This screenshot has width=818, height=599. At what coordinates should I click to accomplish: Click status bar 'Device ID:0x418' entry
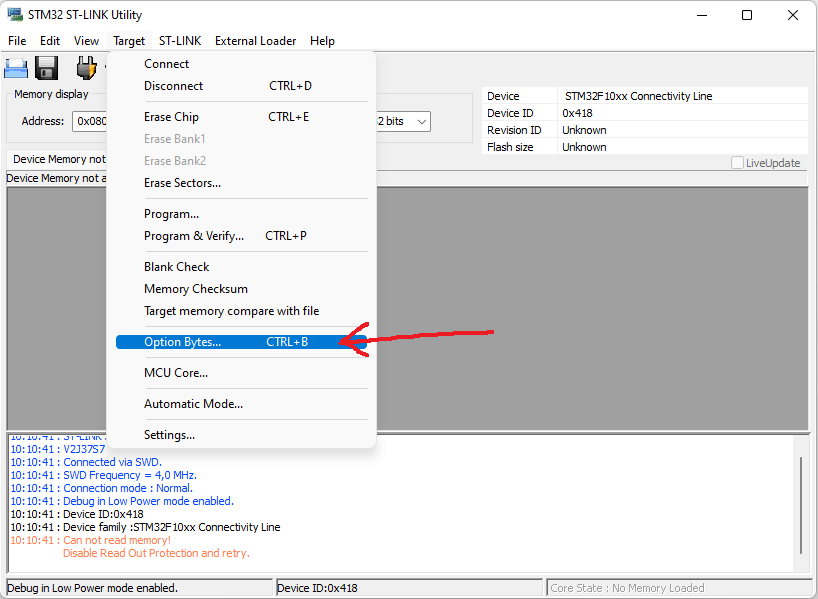click(317, 588)
